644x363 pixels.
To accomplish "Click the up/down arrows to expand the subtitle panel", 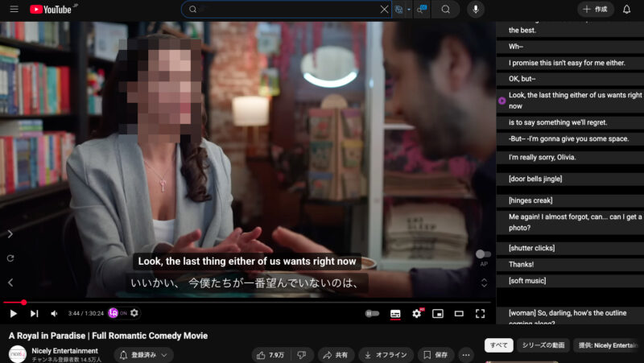I will (x=485, y=283).
